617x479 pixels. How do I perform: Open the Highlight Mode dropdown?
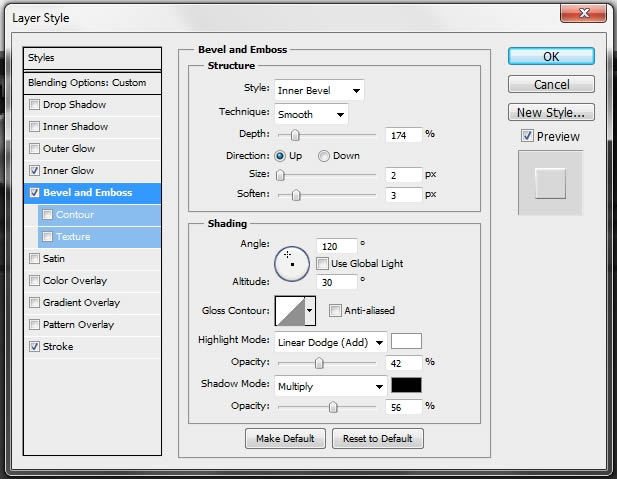point(331,342)
